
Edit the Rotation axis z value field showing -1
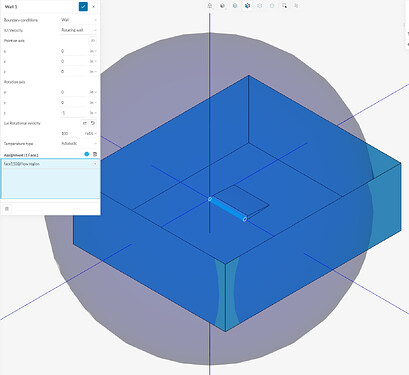tap(74, 113)
